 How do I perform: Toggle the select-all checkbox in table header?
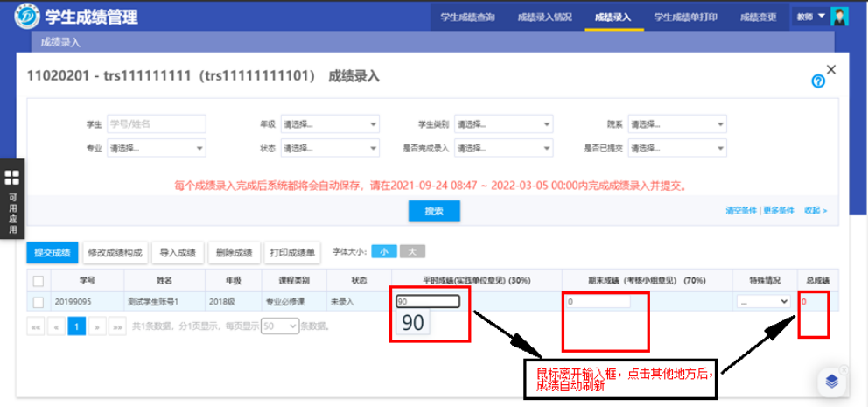[38, 281]
